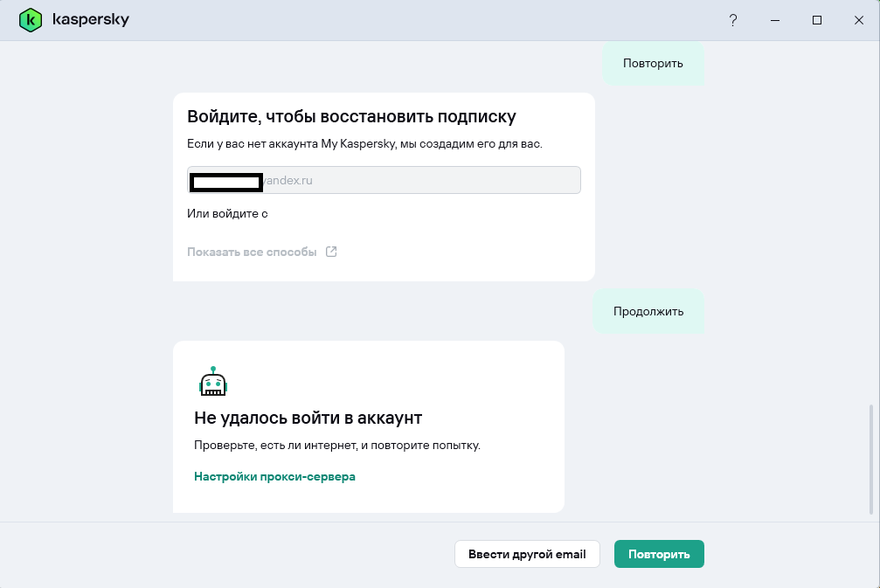Click the Показать все способы link
Image resolution: width=880 pixels, height=588 pixels.
[252, 252]
